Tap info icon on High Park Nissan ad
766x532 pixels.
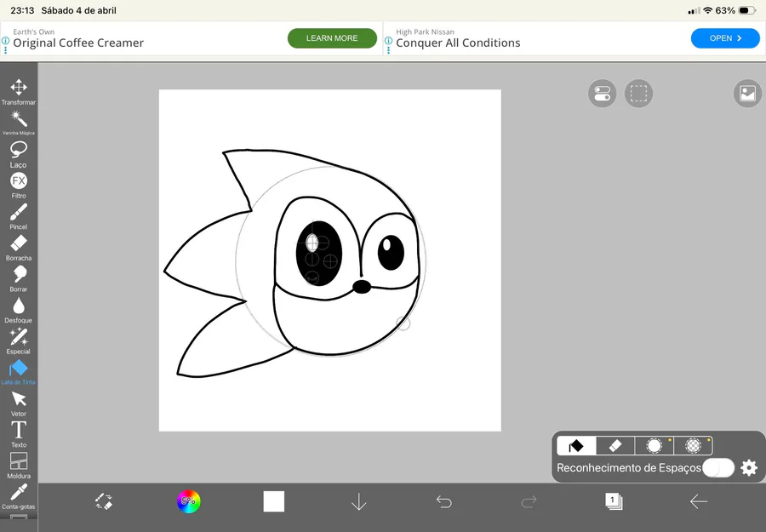388,42
